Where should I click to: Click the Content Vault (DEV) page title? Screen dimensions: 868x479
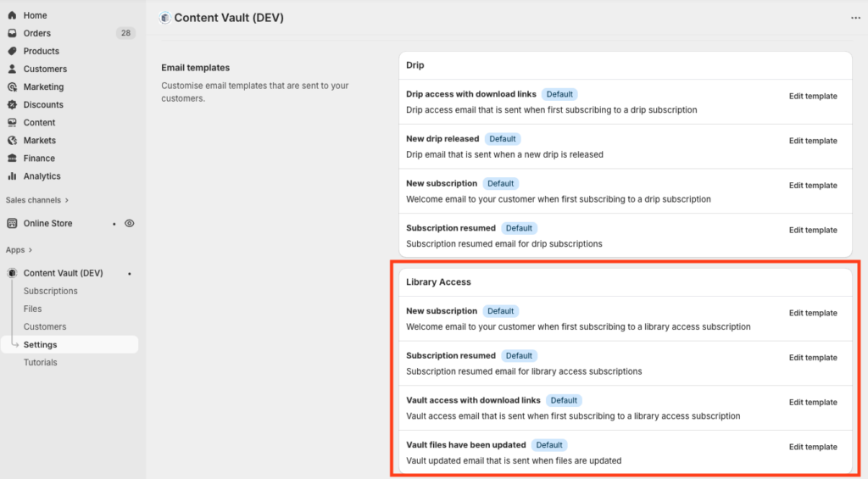click(229, 18)
